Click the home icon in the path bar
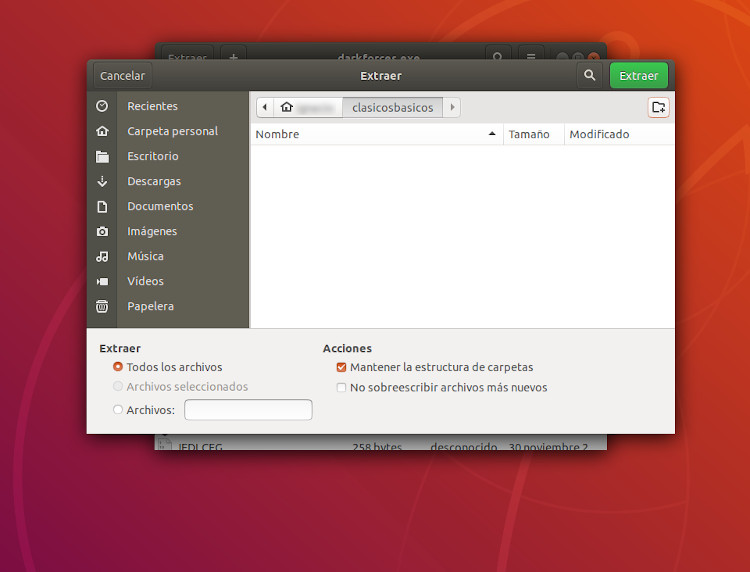This screenshot has height=572, width=750. 287,107
